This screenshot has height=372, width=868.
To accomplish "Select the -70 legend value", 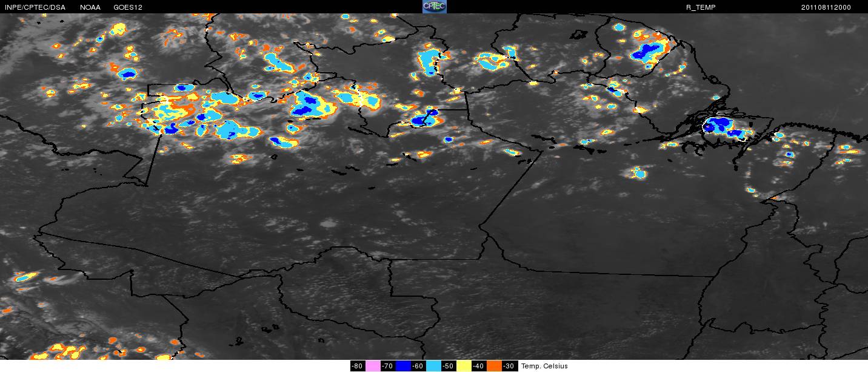I will 388,366.
